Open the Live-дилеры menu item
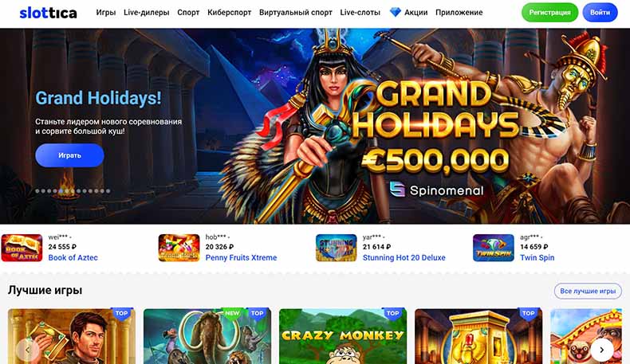The image size is (630, 364). pyautogui.click(x=146, y=13)
